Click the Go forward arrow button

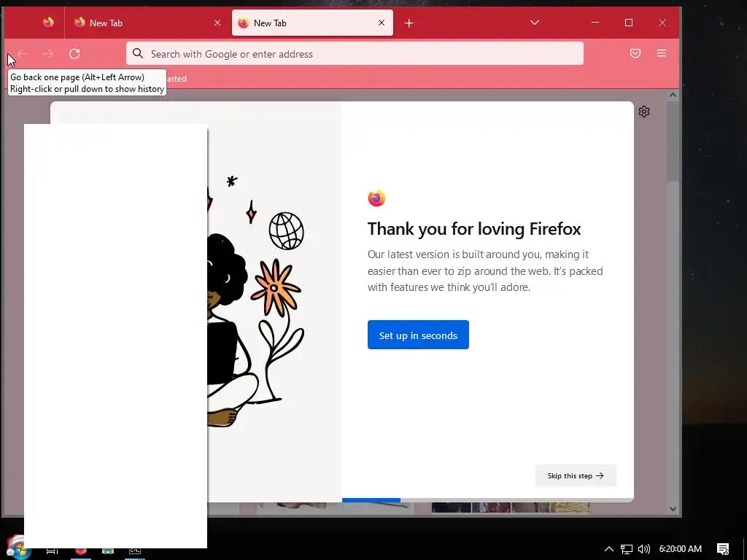[x=47, y=54]
